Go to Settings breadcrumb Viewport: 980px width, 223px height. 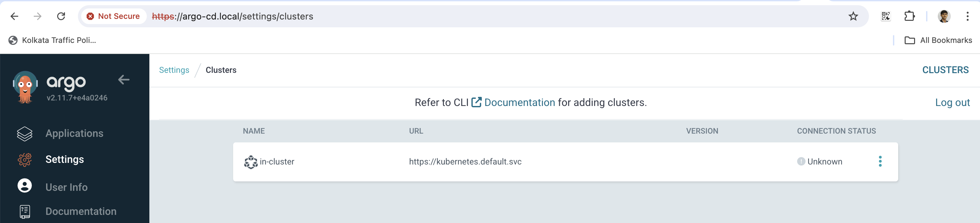click(174, 70)
